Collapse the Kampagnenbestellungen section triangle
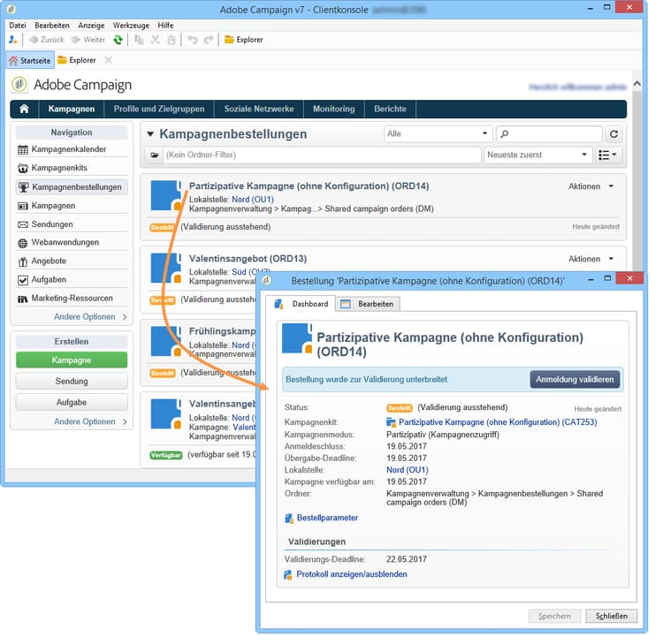 [150, 134]
